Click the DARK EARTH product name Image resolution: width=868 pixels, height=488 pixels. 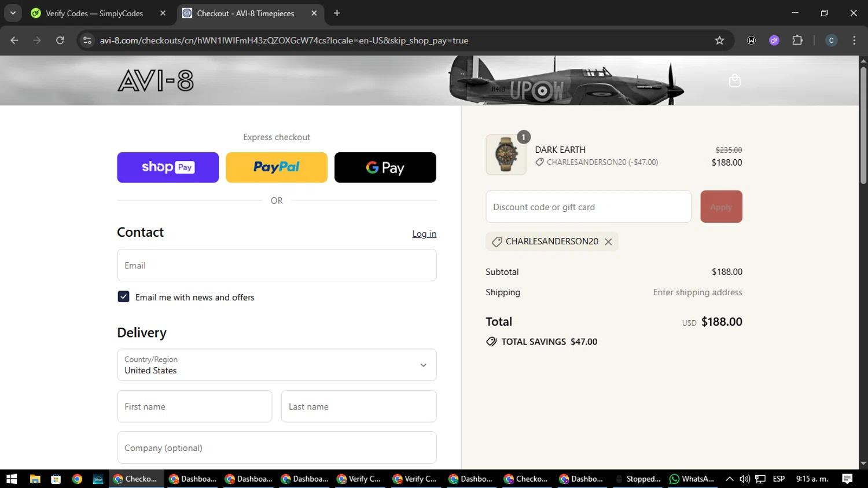(560, 150)
